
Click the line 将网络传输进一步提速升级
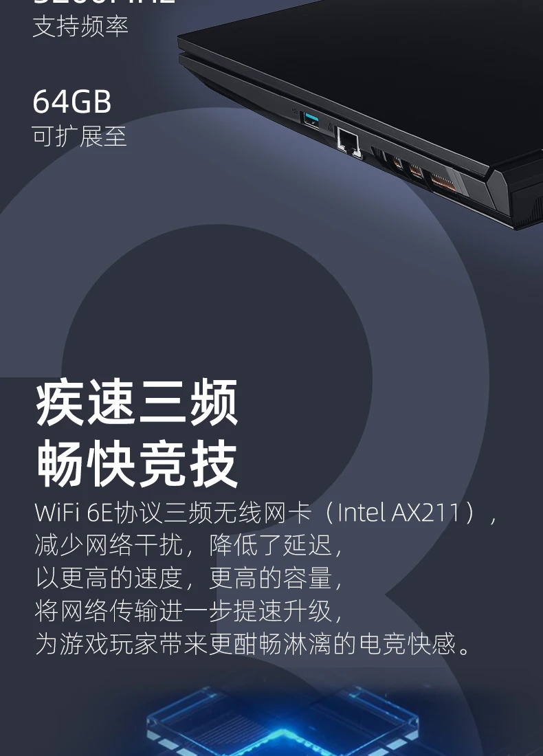pos(188,611)
